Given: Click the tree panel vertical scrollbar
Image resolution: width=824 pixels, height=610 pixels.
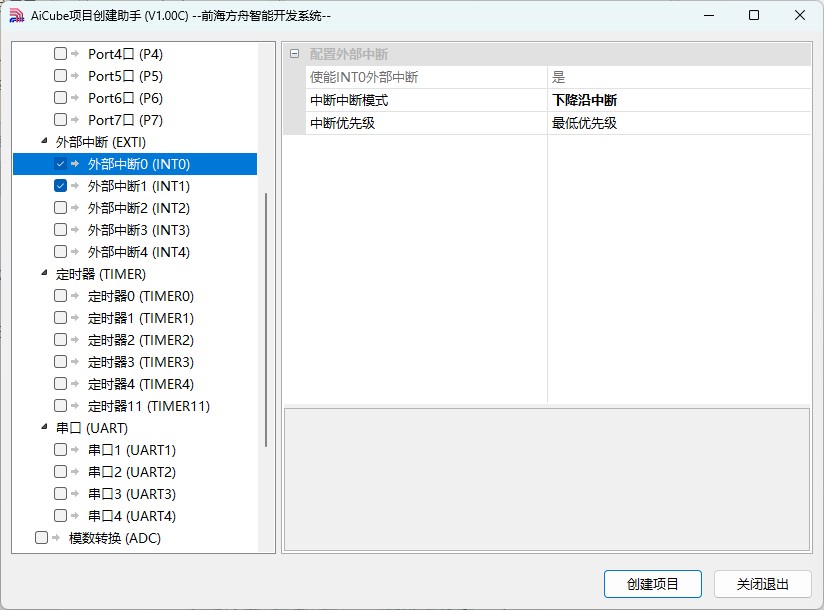Looking at the screenshot, I should click(266, 319).
